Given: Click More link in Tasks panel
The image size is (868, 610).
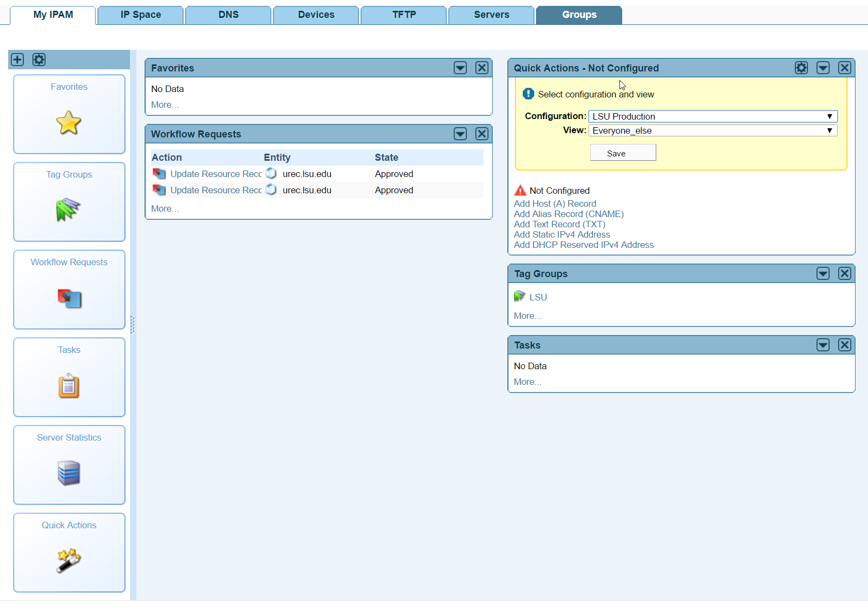Looking at the screenshot, I should (x=527, y=382).
